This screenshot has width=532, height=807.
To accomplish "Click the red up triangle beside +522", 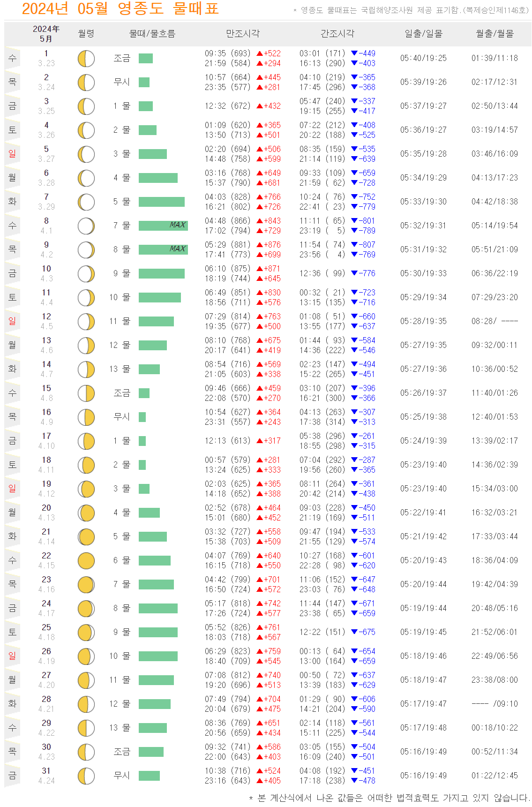I will click(260, 53).
